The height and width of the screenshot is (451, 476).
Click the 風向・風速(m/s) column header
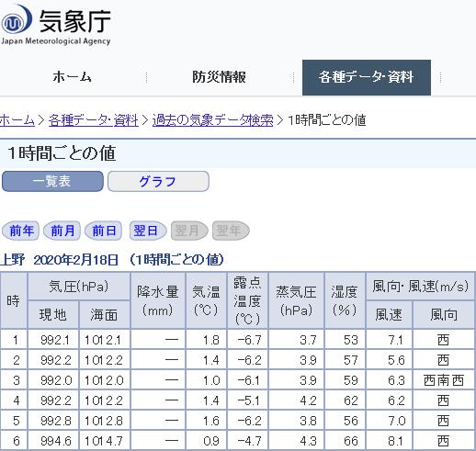click(421, 287)
